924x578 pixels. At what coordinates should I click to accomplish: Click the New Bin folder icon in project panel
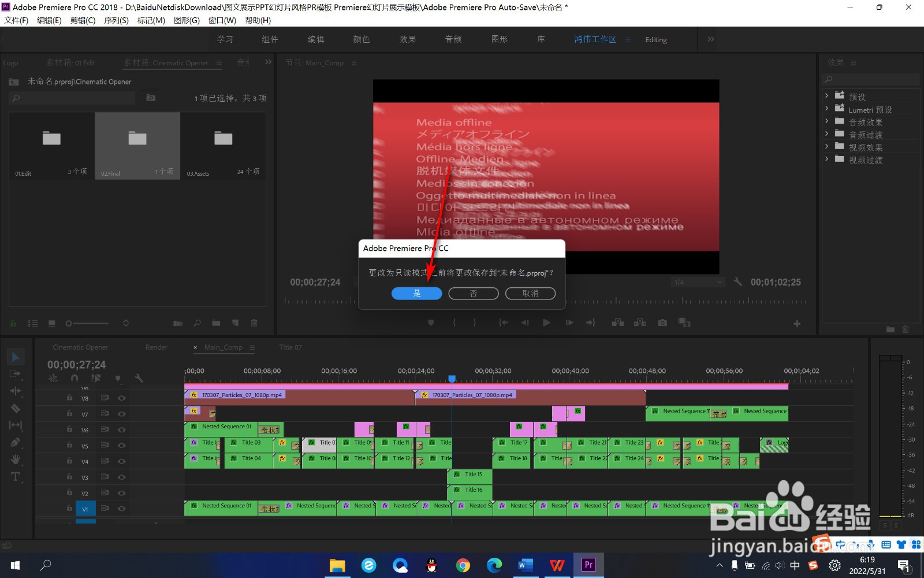[216, 323]
